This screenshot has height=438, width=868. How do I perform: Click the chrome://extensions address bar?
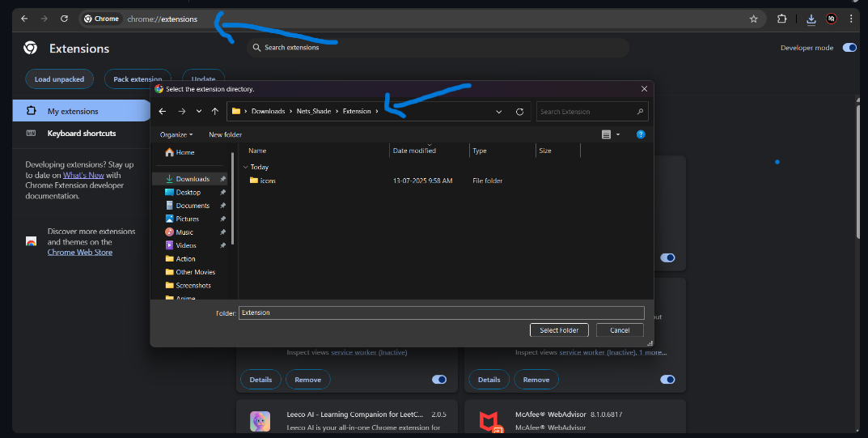(422, 19)
